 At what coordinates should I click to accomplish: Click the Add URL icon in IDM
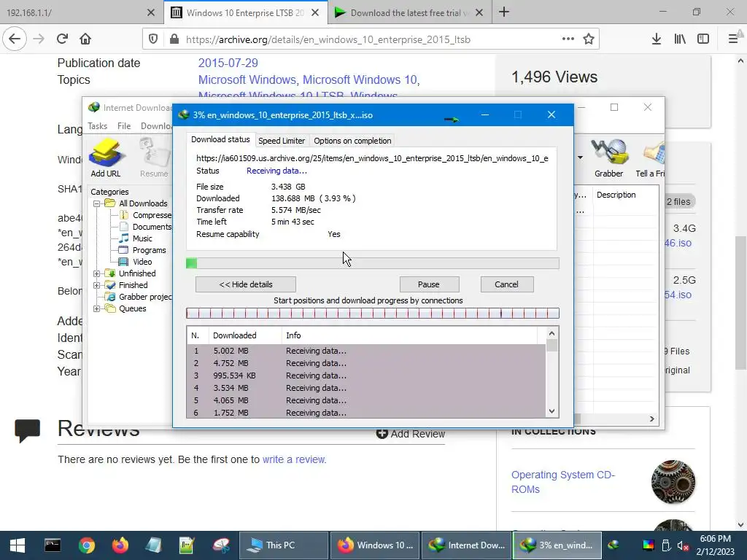[x=106, y=157]
